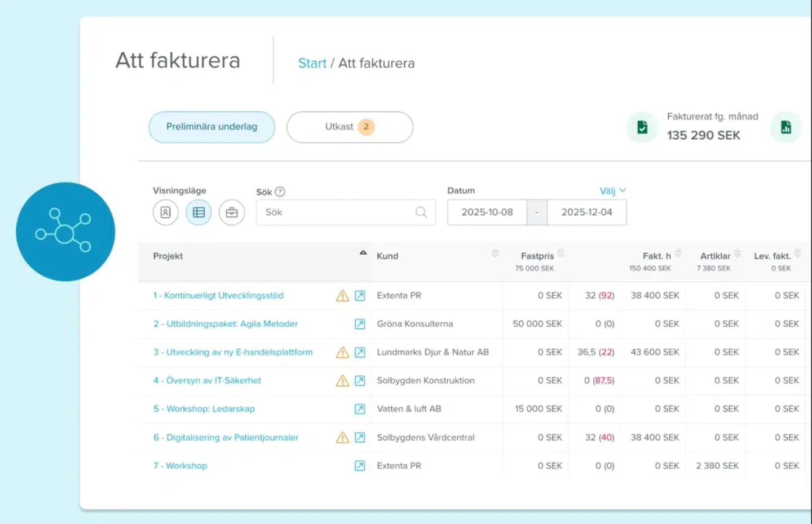Focus the Sök search field
Screen dimensions: 812x524
[346, 212]
